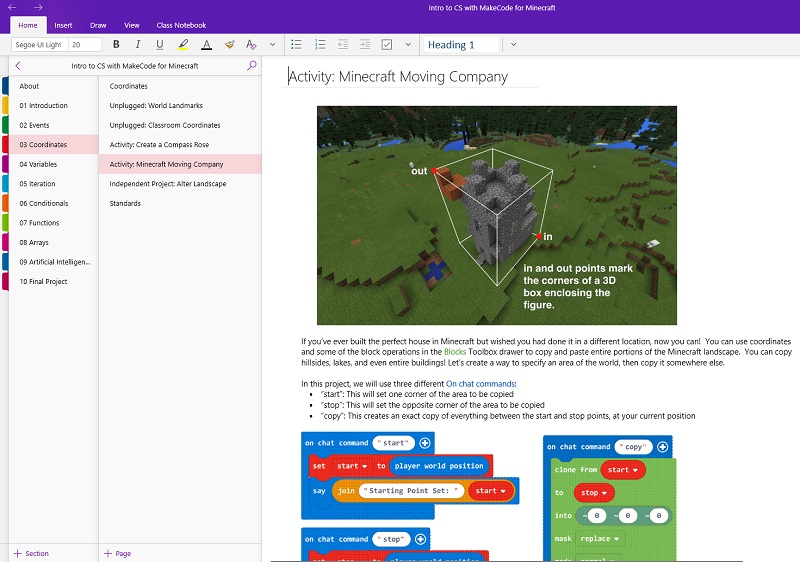Apply Italic formatting
The width and height of the screenshot is (800, 562).
tap(138, 45)
